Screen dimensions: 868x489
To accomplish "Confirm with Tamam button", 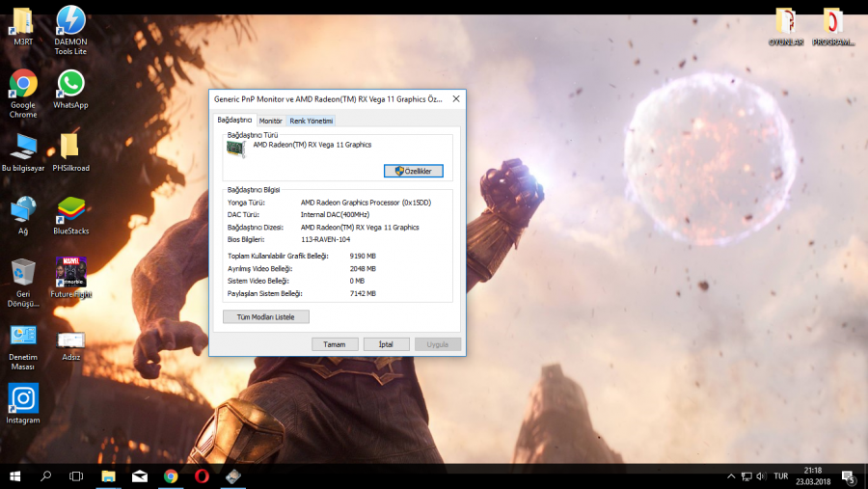I will point(335,344).
